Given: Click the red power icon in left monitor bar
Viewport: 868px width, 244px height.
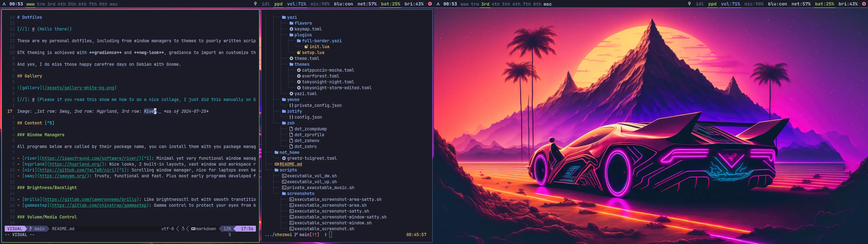Looking at the screenshot, I should click(430, 4).
